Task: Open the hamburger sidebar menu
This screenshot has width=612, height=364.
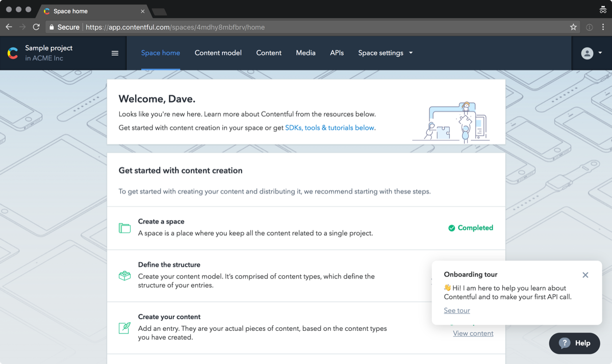Action: click(115, 53)
